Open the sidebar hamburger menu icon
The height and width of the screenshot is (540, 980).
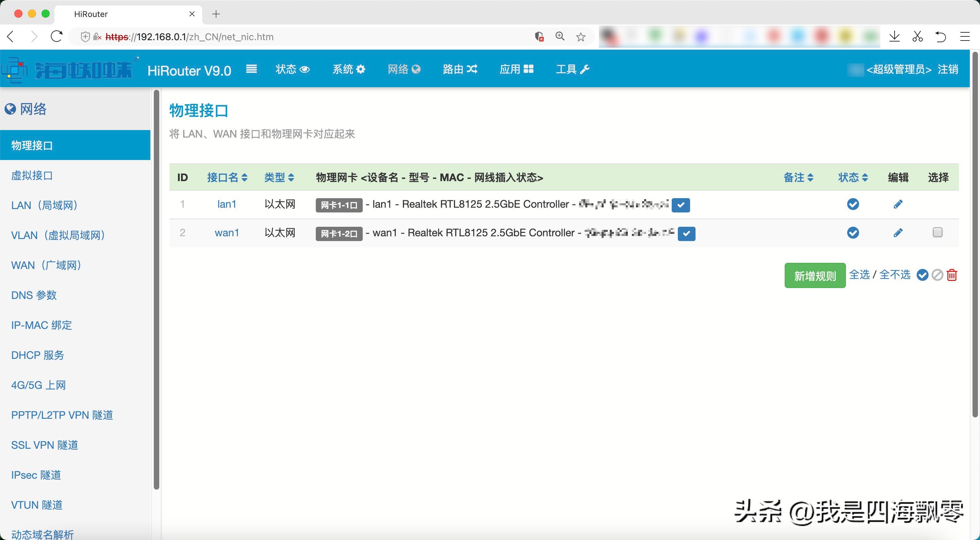[251, 69]
